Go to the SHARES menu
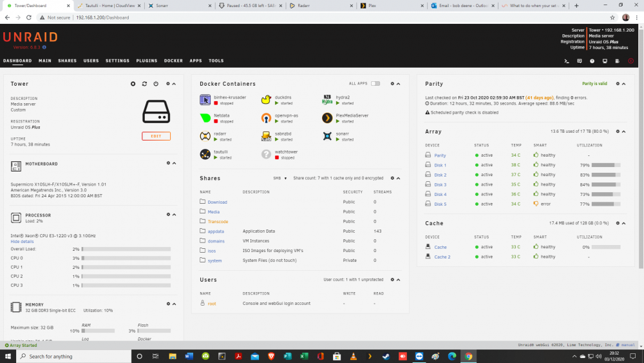The height and width of the screenshot is (363, 644). point(68,61)
